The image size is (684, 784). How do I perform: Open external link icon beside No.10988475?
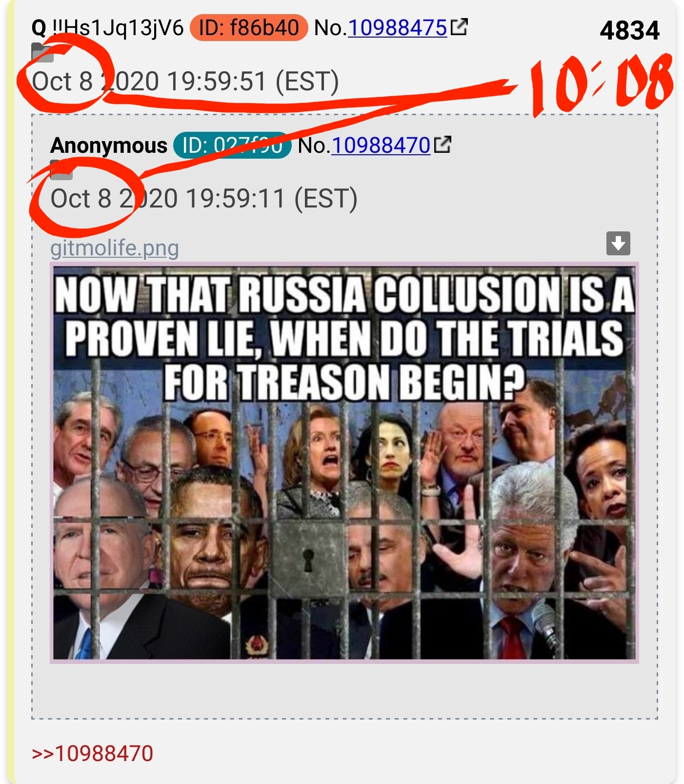[x=459, y=27]
